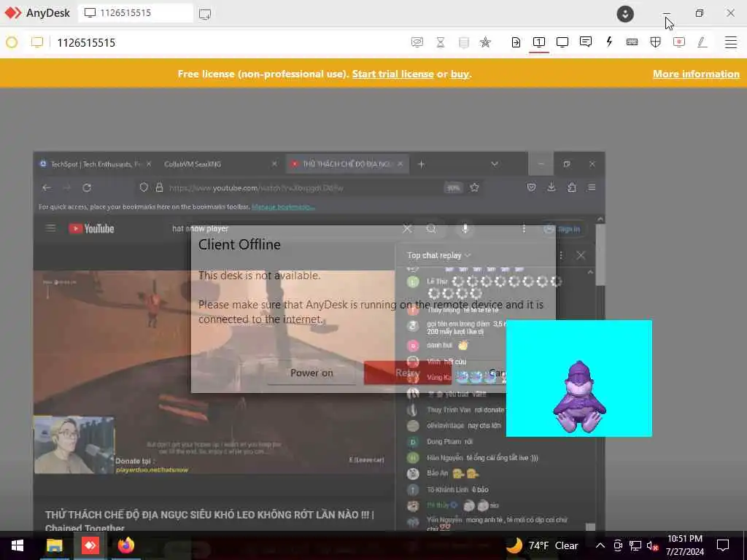Bookmark page with Firefox star
Screen dimensions: 747x560
(x=474, y=187)
